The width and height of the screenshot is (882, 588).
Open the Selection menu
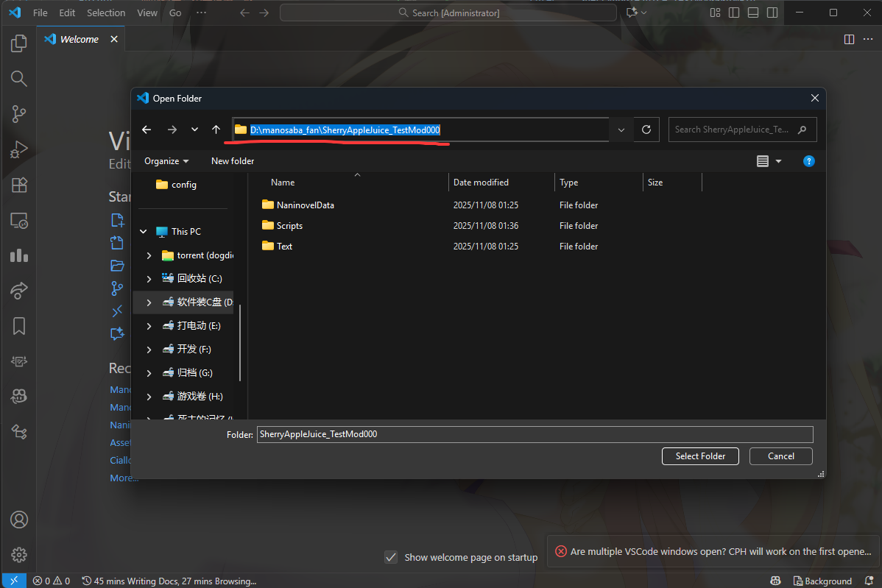pos(106,13)
